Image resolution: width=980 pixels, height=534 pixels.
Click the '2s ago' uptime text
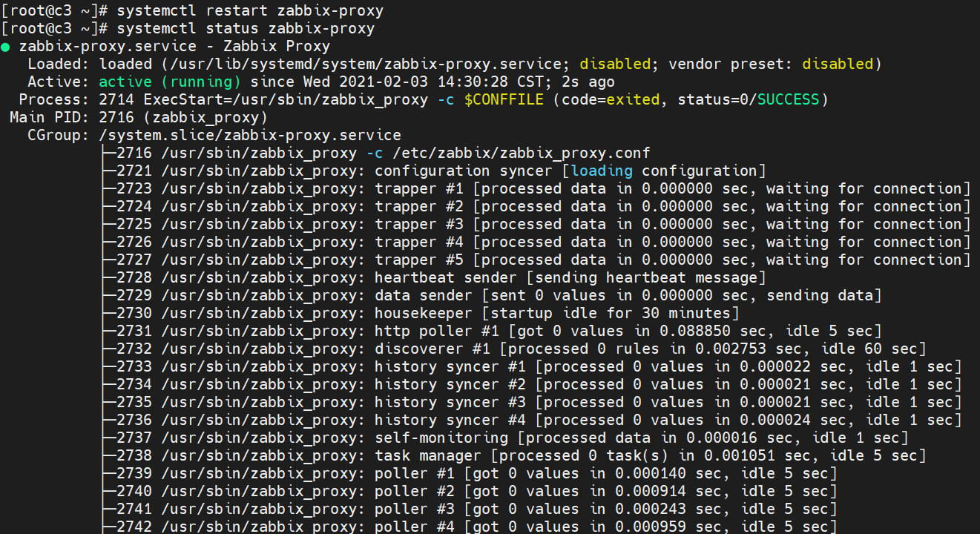588,82
